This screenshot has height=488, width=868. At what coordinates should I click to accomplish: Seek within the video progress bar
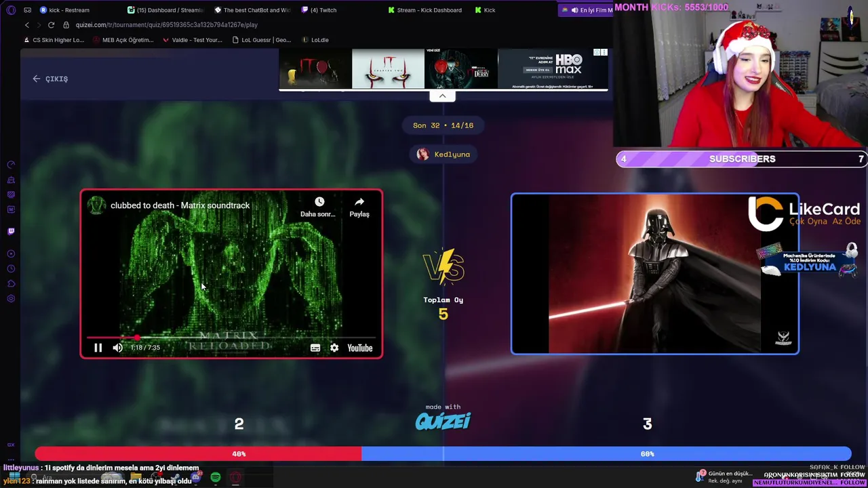(231, 337)
